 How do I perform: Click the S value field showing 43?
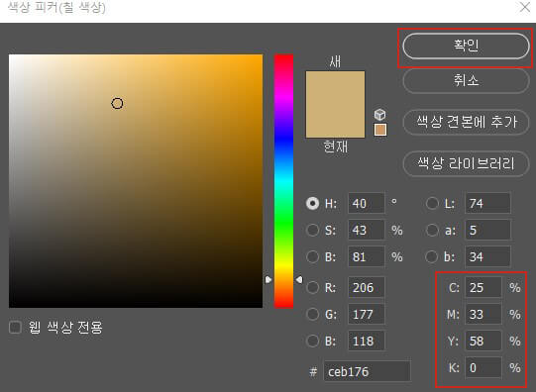(x=367, y=230)
